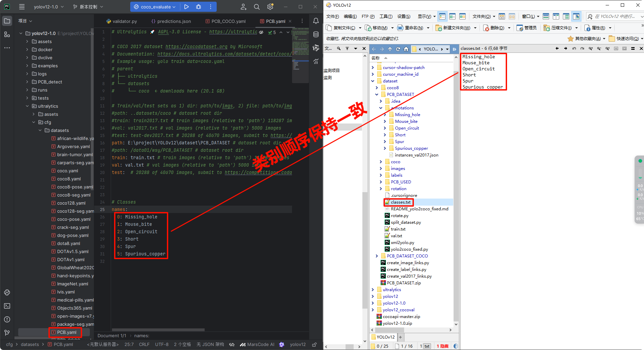Open the coco_evaluate run configuration dropdown
This screenshot has height=350, width=644.
pyautogui.click(x=154, y=7)
